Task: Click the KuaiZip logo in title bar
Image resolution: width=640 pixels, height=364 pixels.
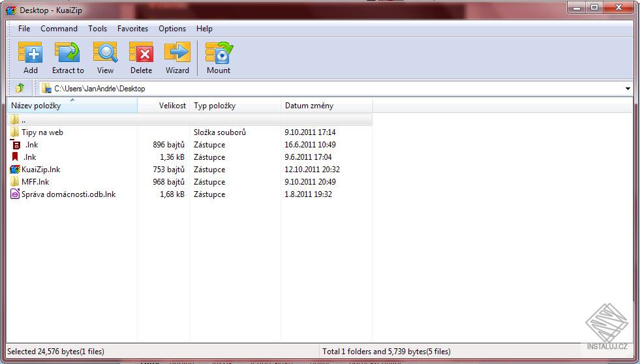Action: [x=12, y=10]
